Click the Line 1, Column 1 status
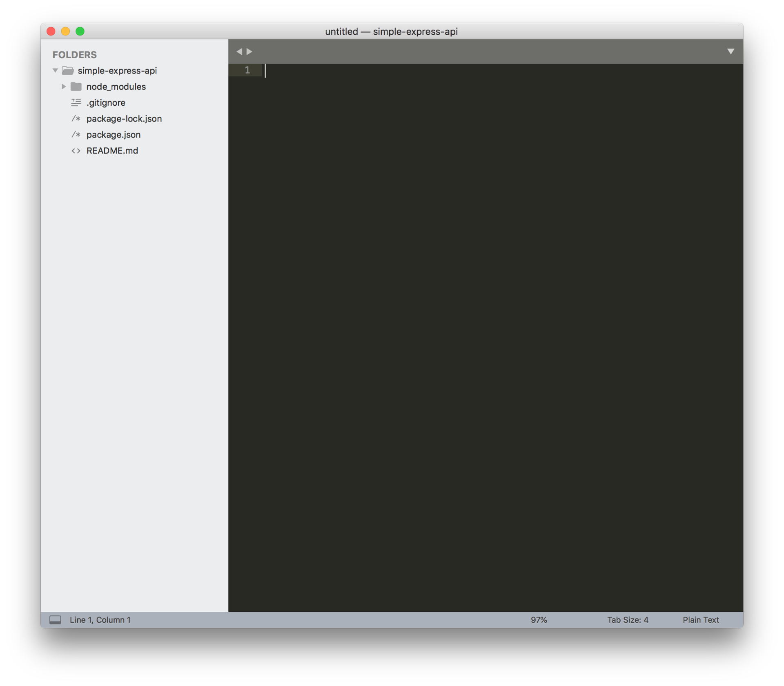 point(100,620)
